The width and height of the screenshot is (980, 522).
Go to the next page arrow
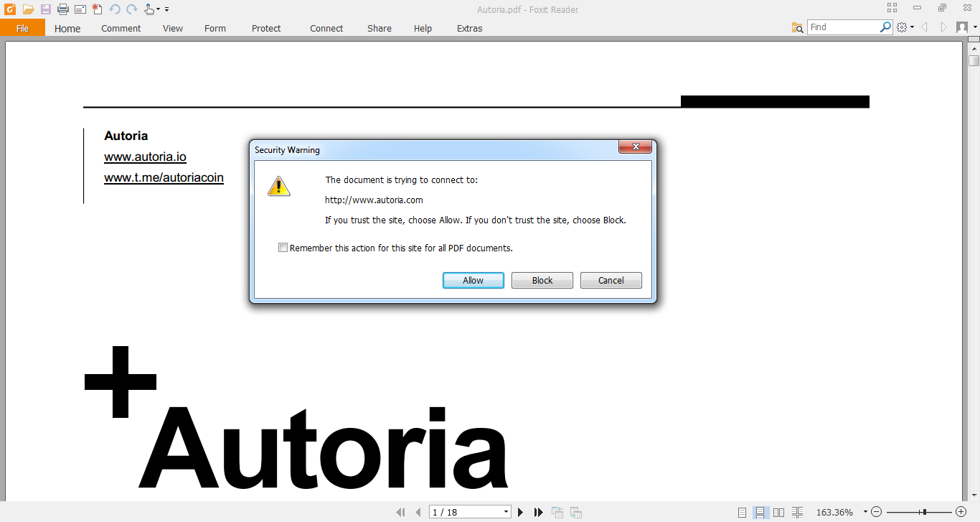521,512
